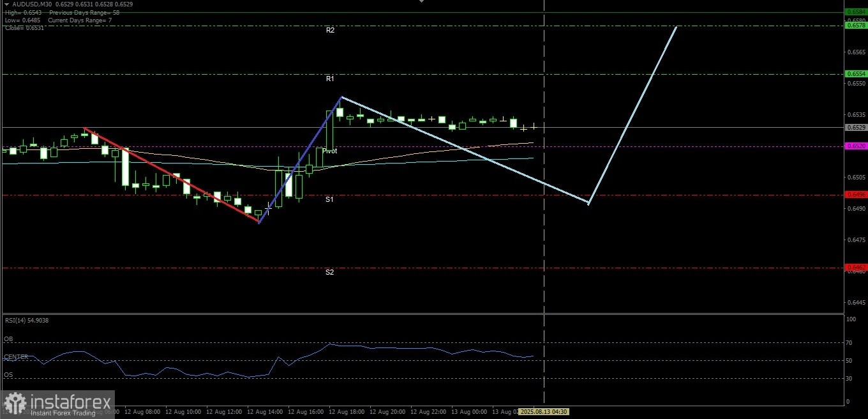The height and width of the screenshot is (419, 868).
Task: Click the InstaForex gear logo icon
Action: coord(15,404)
